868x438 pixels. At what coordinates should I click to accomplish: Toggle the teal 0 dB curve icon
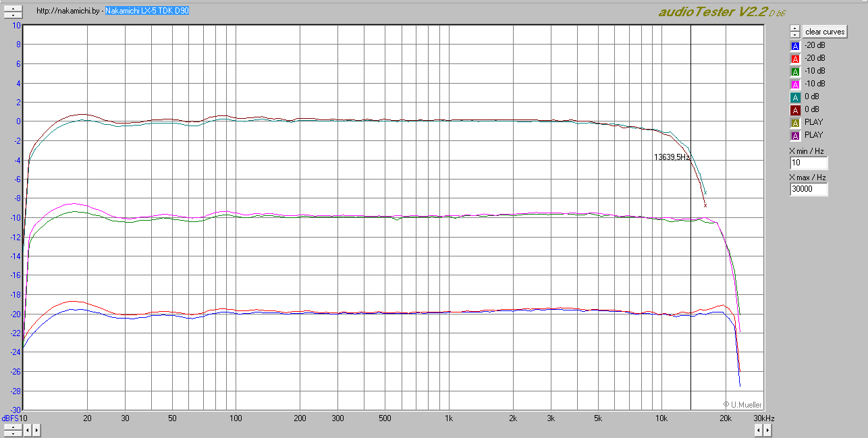coord(794,97)
